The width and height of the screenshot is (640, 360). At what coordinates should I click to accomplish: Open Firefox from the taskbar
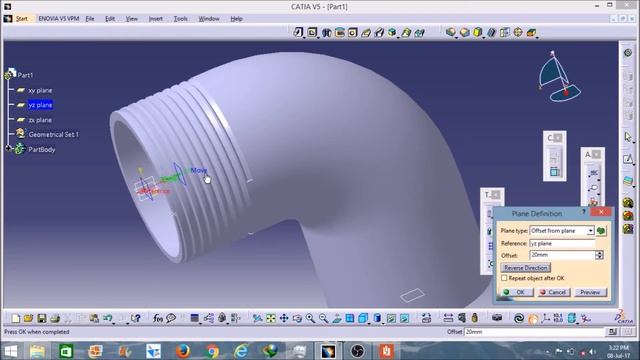[x=182, y=351]
